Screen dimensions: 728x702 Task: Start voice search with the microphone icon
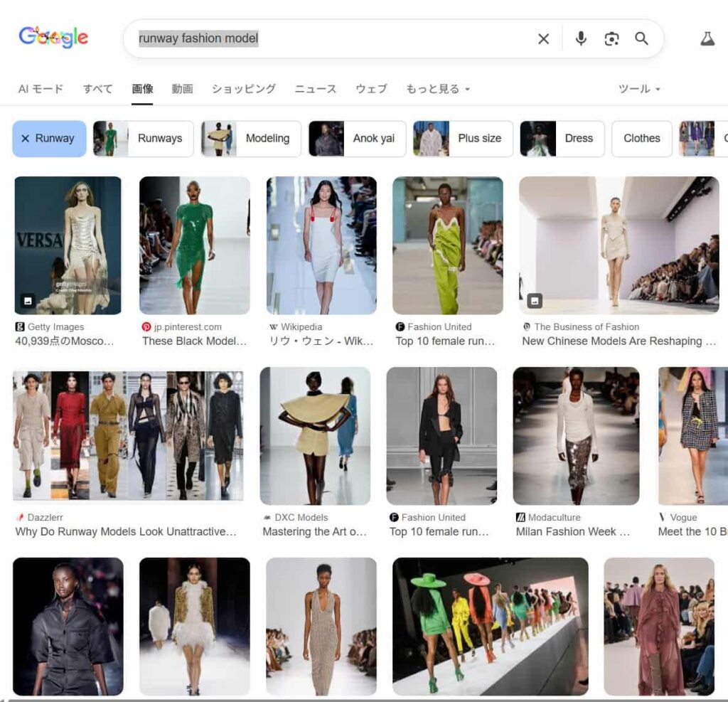click(x=581, y=39)
